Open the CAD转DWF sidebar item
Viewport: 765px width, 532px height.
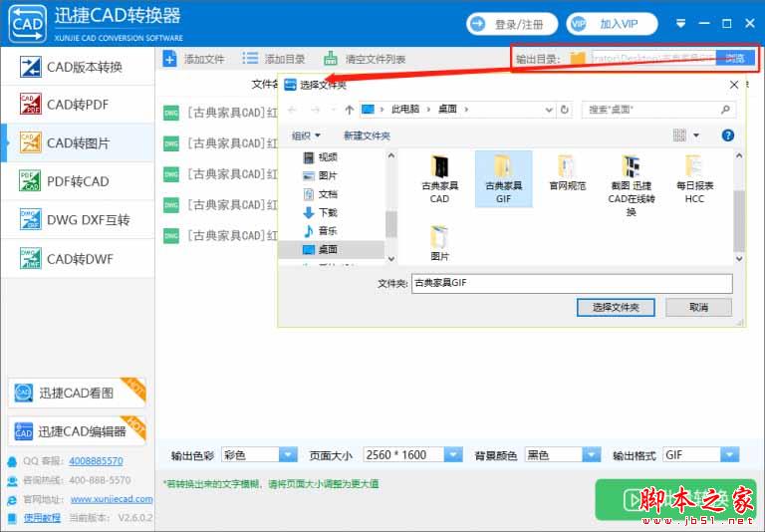coord(78,259)
